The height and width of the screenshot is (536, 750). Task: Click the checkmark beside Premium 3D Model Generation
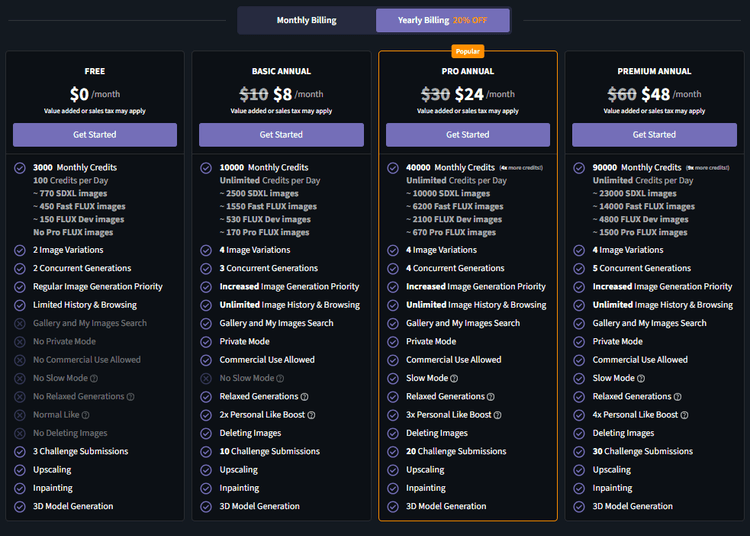pyautogui.click(x=579, y=506)
